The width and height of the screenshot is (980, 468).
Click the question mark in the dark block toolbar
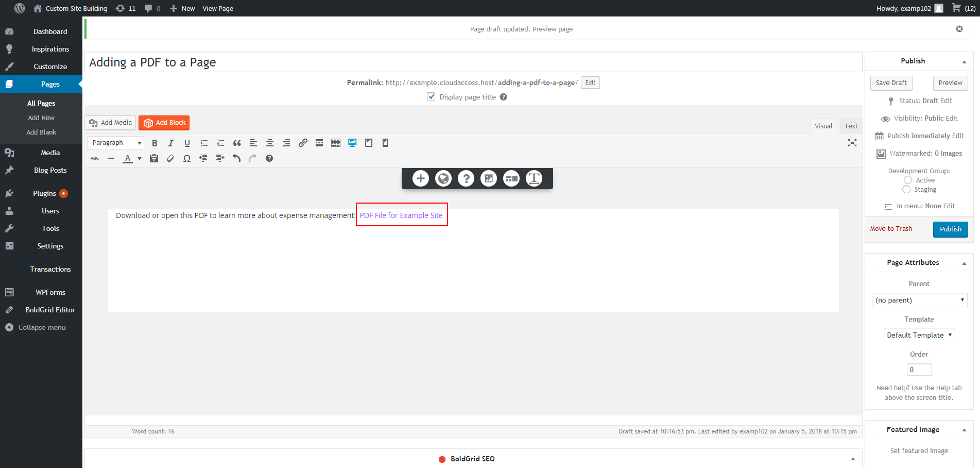tap(466, 178)
